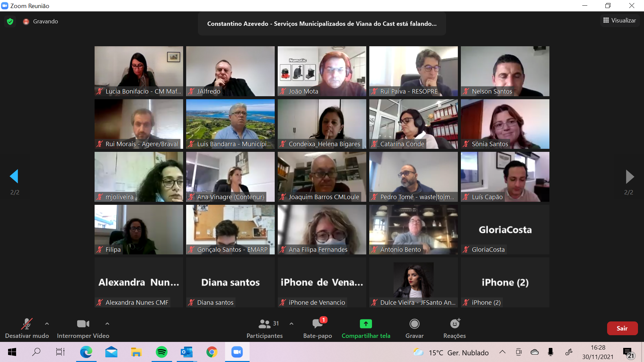This screenshot has width=644, height=362.
Task: Click the red Sair button
Action: click(622, 328)
